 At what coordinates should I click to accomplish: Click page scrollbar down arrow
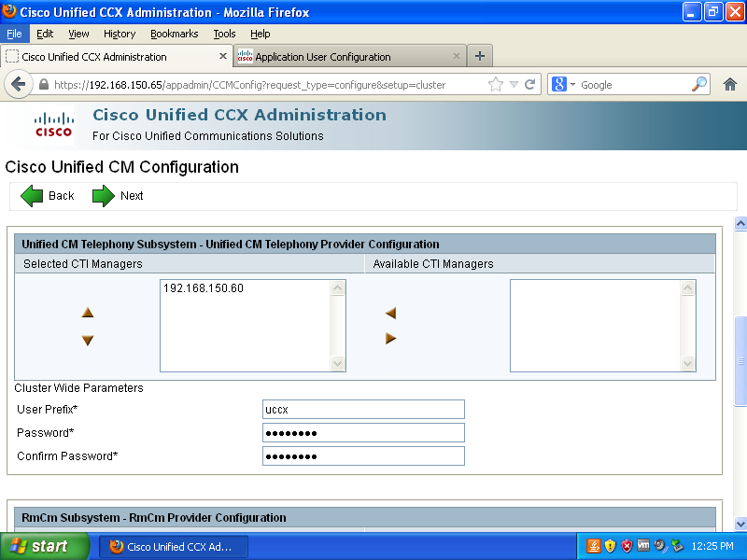(x=740, y=525)
